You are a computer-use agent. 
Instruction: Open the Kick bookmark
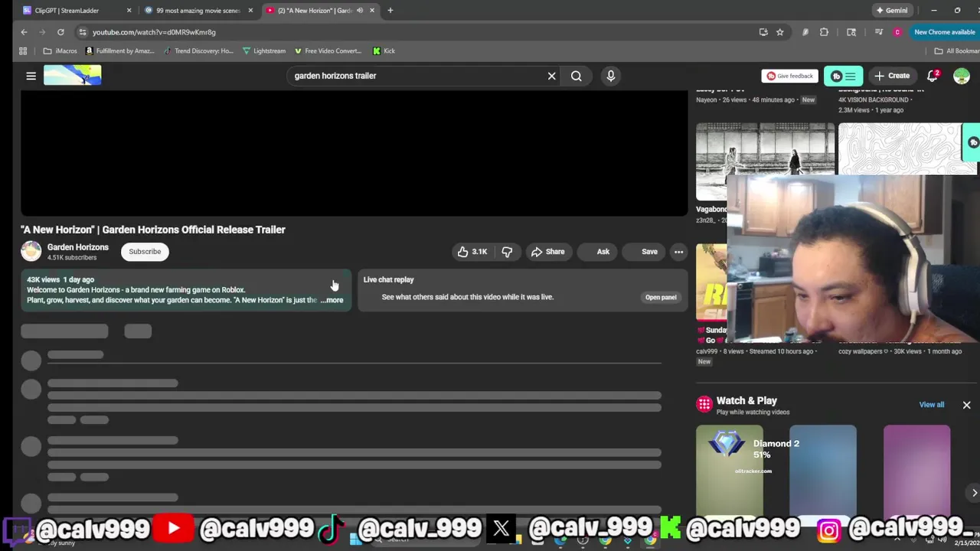pos(384,51)
